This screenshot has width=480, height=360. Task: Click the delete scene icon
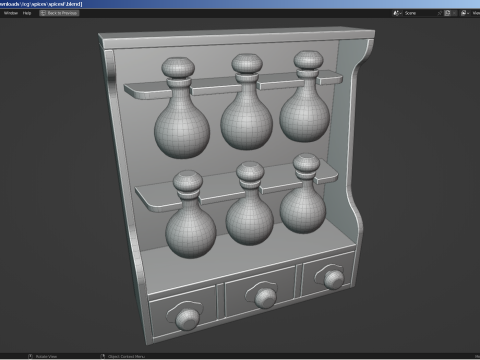pyautogui.click(x=454, y=13)
